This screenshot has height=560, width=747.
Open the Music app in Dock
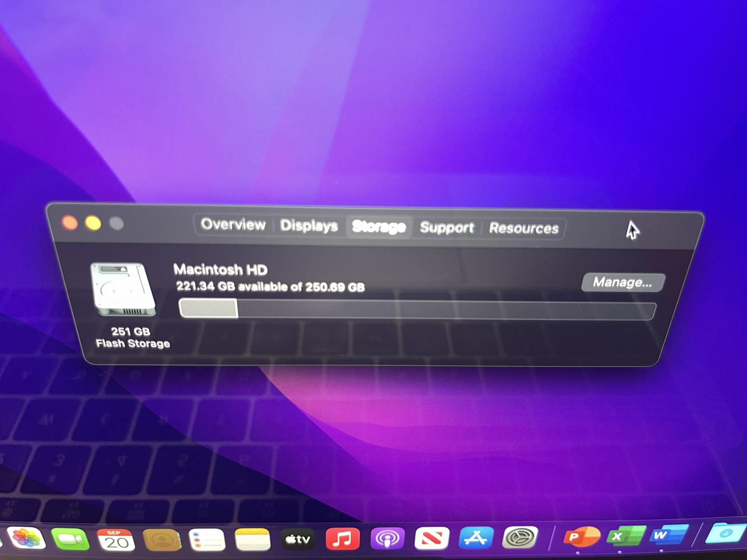coord(342,539)
